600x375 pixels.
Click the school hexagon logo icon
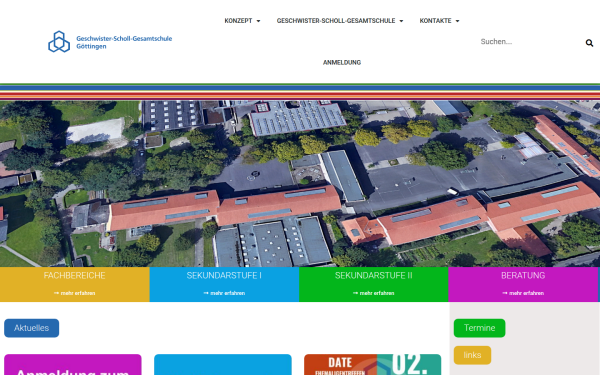pyautogui.click(x=59, y=41)
